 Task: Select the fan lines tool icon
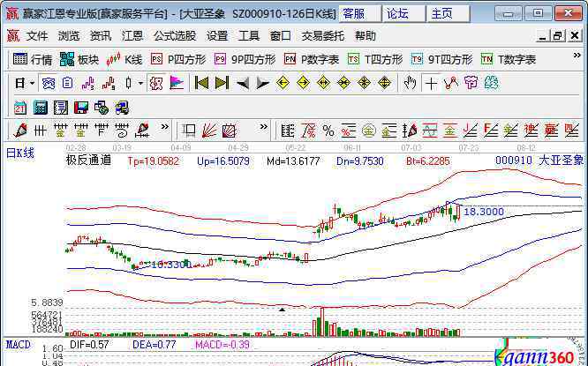tap(209, 131)
